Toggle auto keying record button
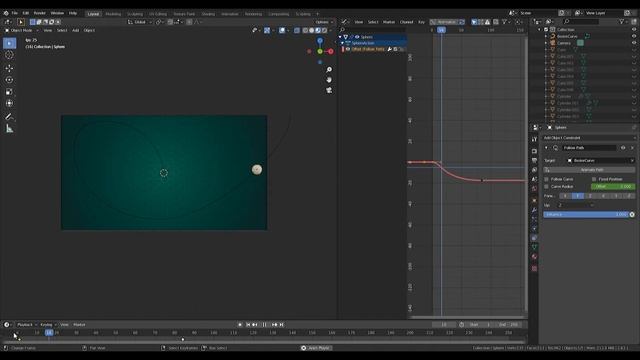 click(240, 324)
